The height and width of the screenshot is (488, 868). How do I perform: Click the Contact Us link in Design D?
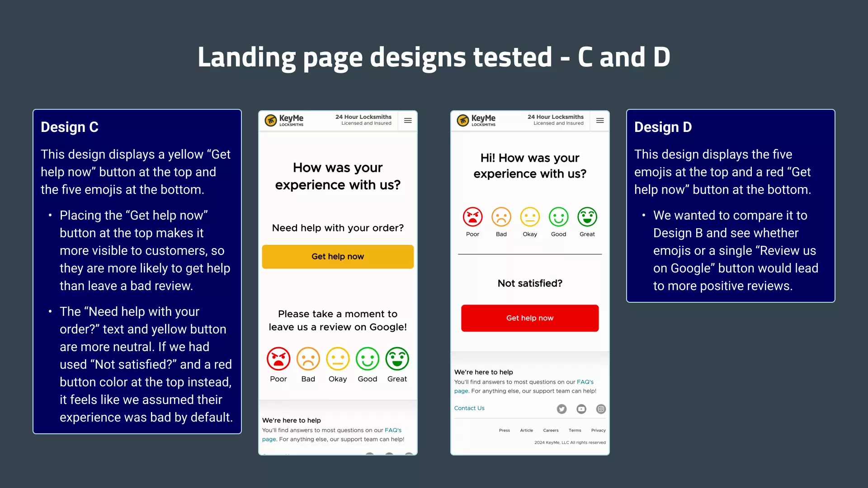[x=469, y=408]
